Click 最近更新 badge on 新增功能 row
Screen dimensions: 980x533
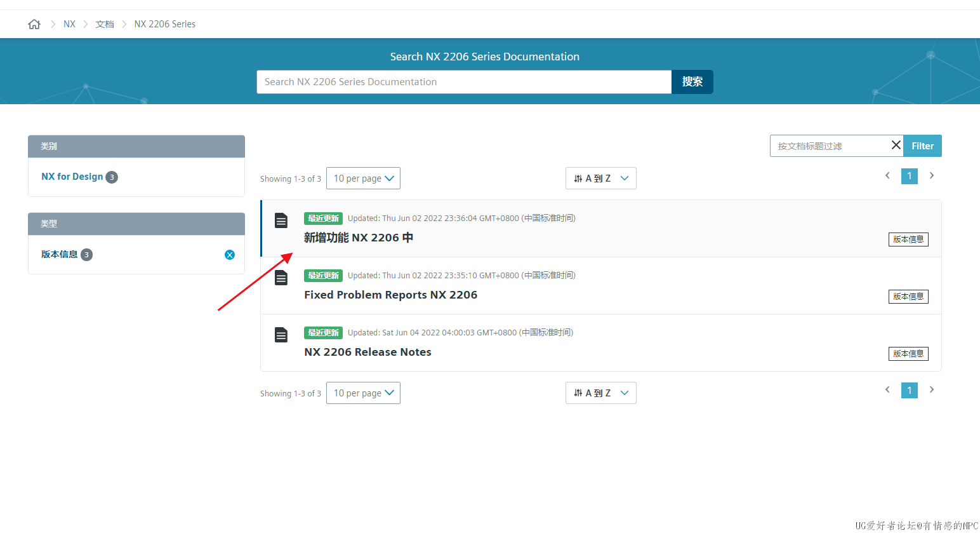(323, 218)
